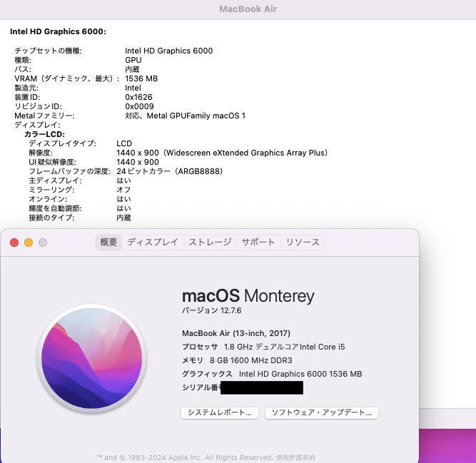Switch to the ディスプレイ tab

(152, 243)
